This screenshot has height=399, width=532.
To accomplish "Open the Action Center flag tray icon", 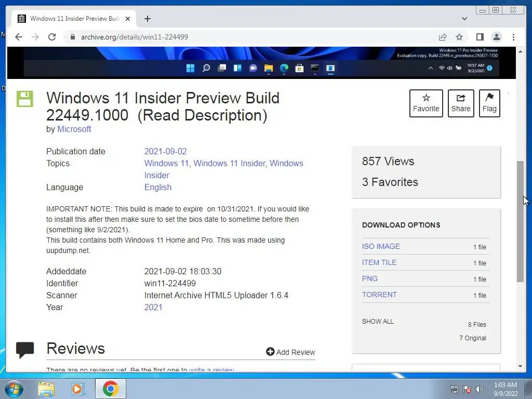I will [x=467, y=389].
